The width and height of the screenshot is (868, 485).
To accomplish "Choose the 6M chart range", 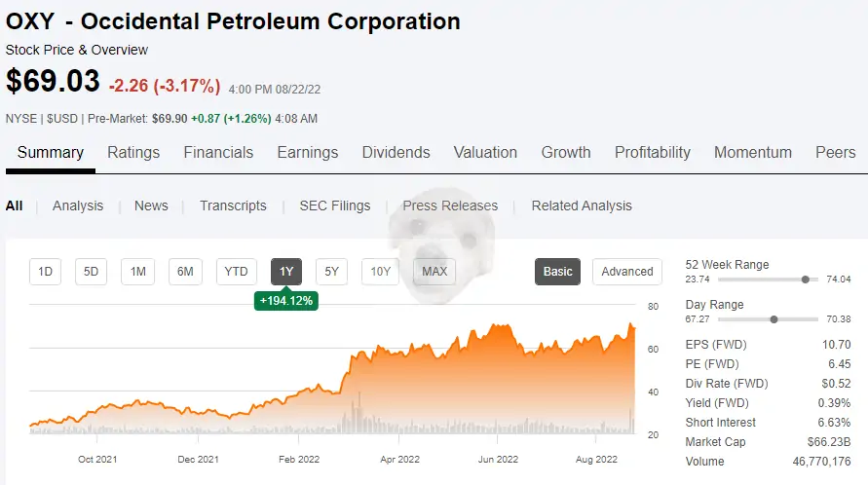I will 185,272.
